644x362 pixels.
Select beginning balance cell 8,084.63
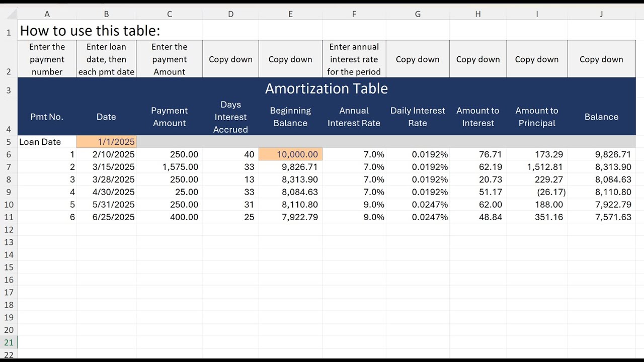click(x=290, y=192)
